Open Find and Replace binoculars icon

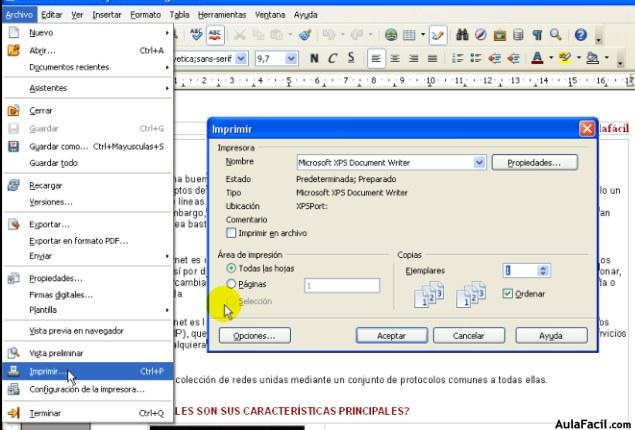pos(462,35)
